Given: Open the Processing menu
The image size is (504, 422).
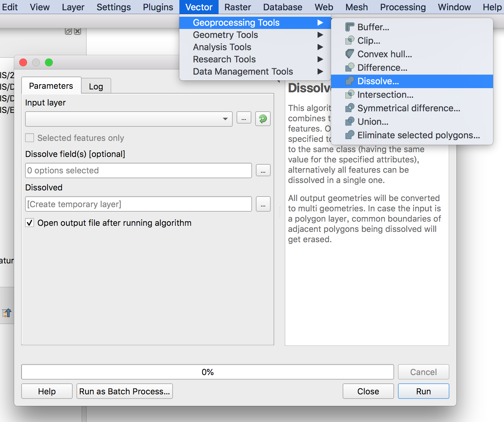Looking at the screenshot, I should click(403, 7).
